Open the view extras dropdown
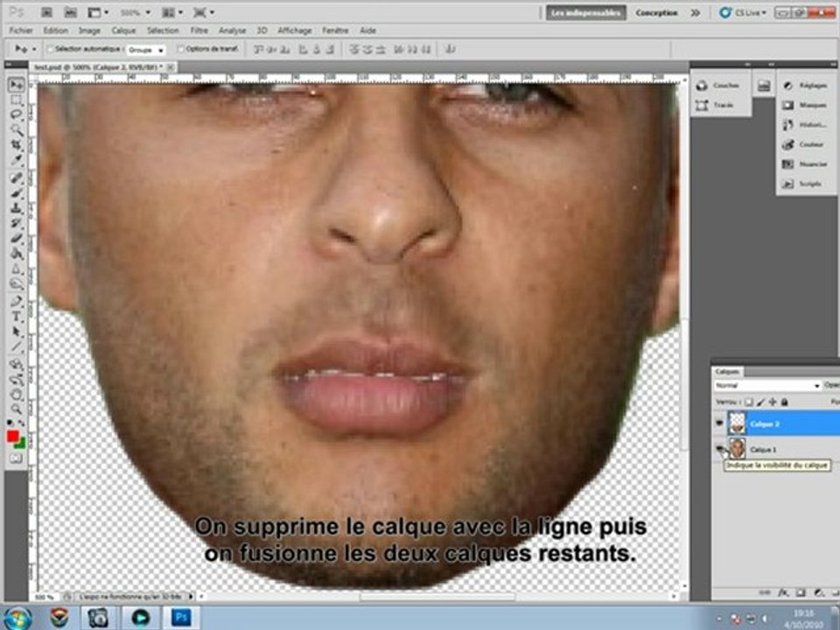The width and height of the screenshot is (840, 630). [x=98, y=12]
